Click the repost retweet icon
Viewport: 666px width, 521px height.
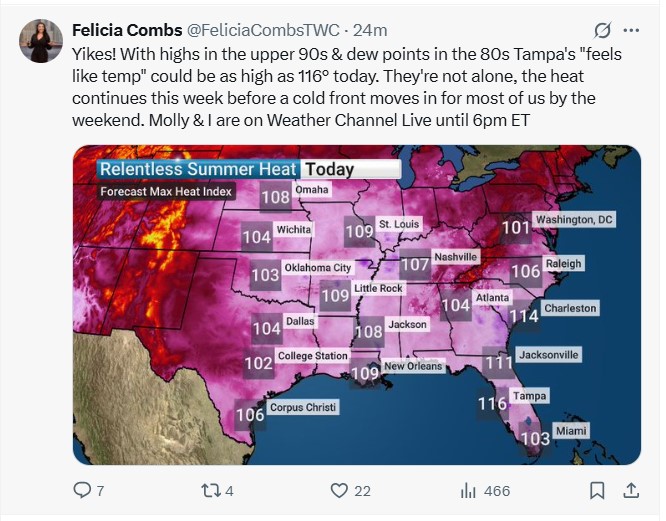(211, 490)
